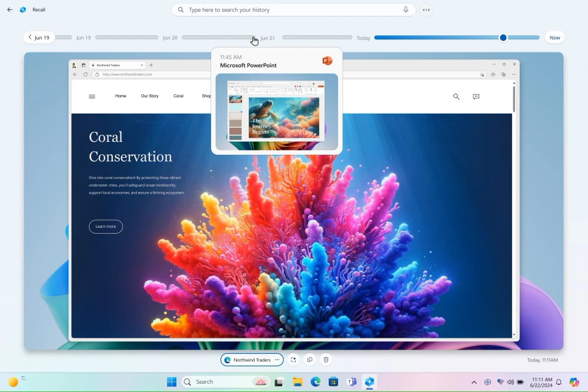Open the Screenray snapshot analysis icon
Image resolution: width=588 pixels, height=392 pixels.
pos(293,360)
